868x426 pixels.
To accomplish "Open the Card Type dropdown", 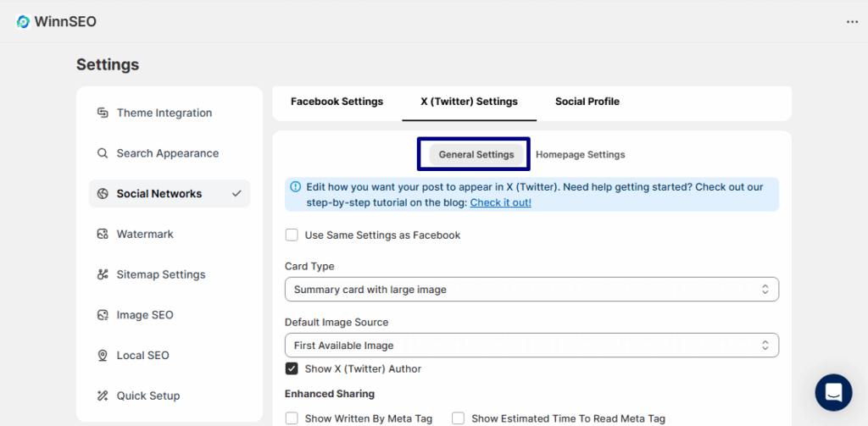I will coord(532,290).
